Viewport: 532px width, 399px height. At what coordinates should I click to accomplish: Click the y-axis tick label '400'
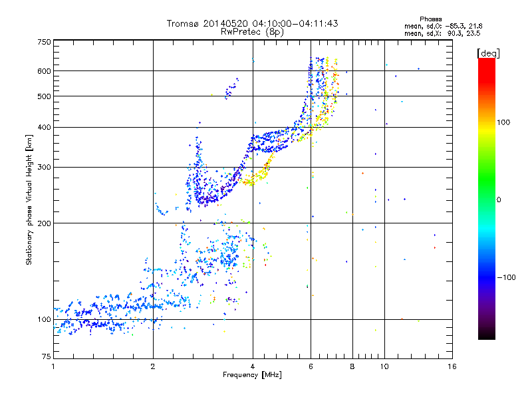pyautogui.click(x=44, y=128)
